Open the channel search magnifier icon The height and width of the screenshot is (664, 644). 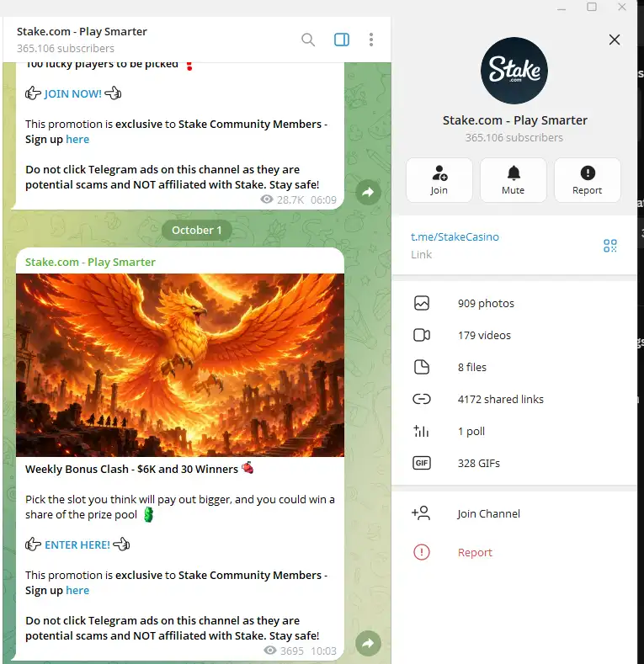pos(308,40)
